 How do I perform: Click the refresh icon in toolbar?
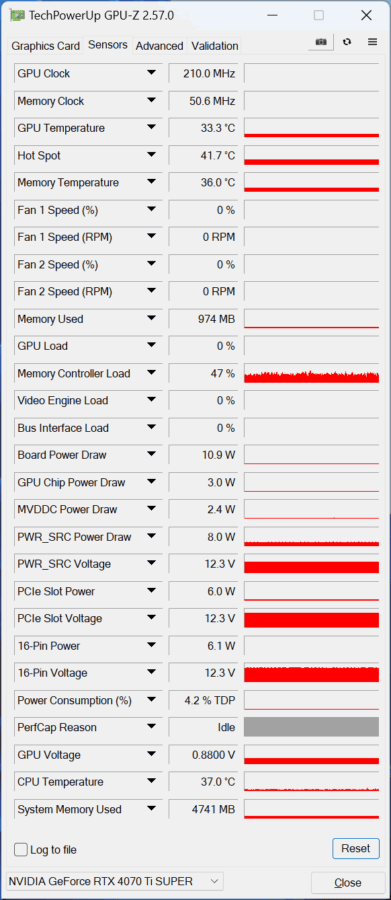click(347, 42)
